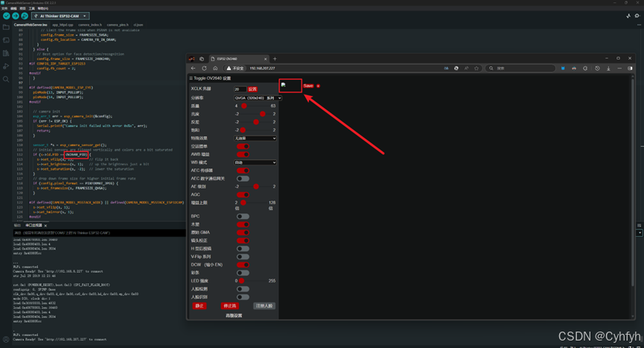Open the Tools menu in Arduino IDE

click(31, 8)
